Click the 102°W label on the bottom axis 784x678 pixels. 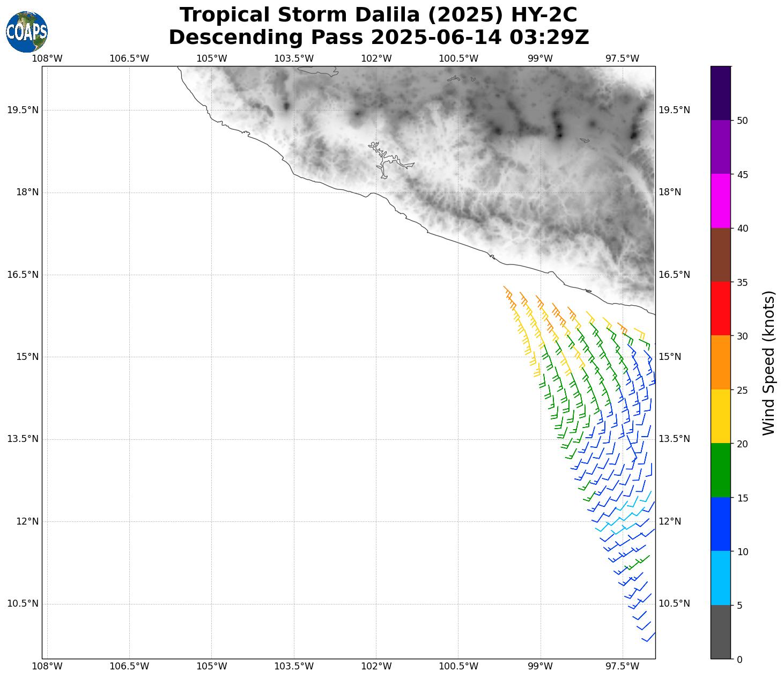click(376, 666)
